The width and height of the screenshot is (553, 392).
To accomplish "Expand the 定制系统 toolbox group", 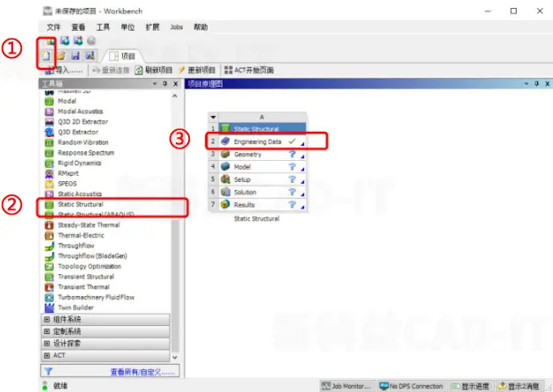I will point(106,331).
